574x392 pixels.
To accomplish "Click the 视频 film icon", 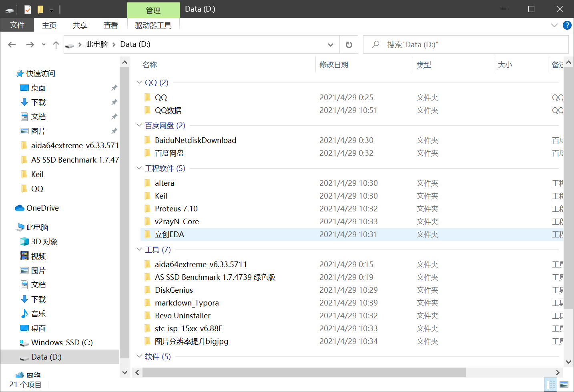I will (24, 256).
